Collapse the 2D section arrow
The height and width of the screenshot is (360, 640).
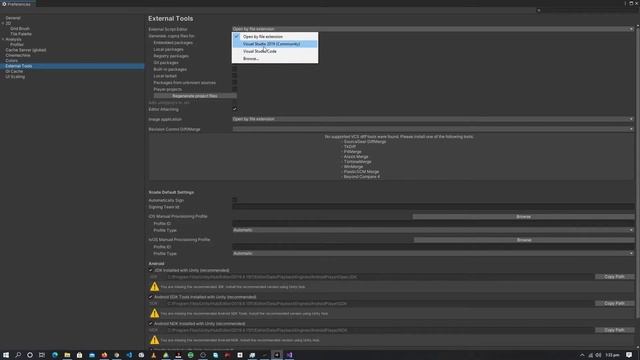(x=3, y=23)
